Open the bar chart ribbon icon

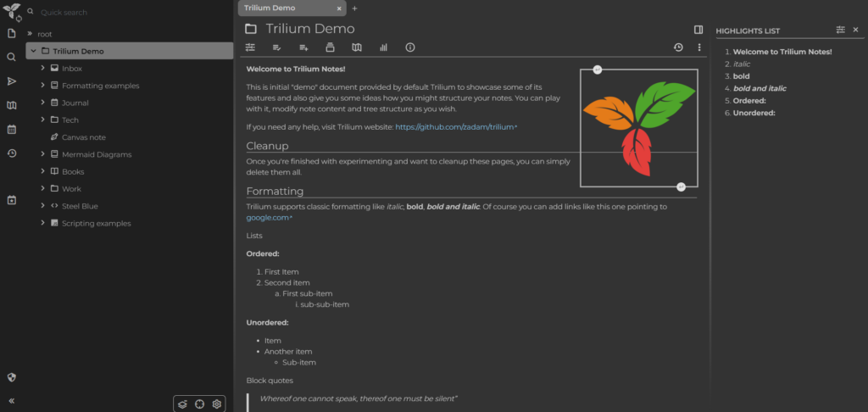click(383, 47)
